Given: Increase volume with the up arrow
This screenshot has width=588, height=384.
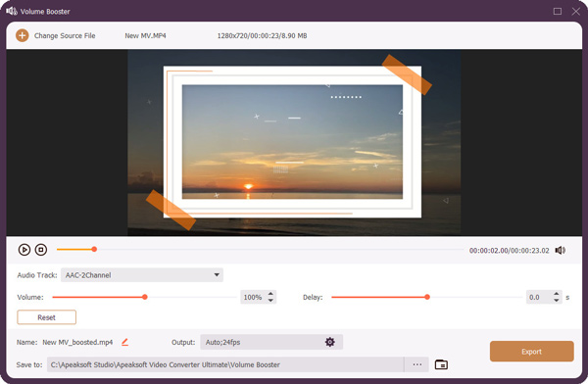Looking at the screenshot, I should click(270, 294).
